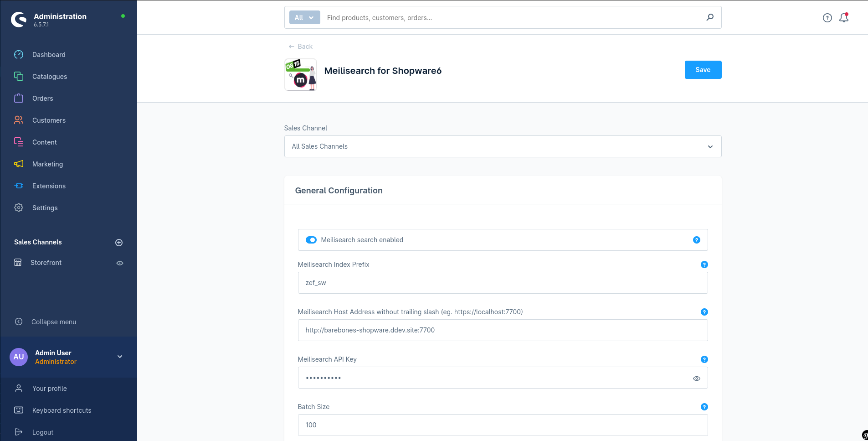
Task: Open the help question-mark icon in header
Action: click(x=827, y=18)
